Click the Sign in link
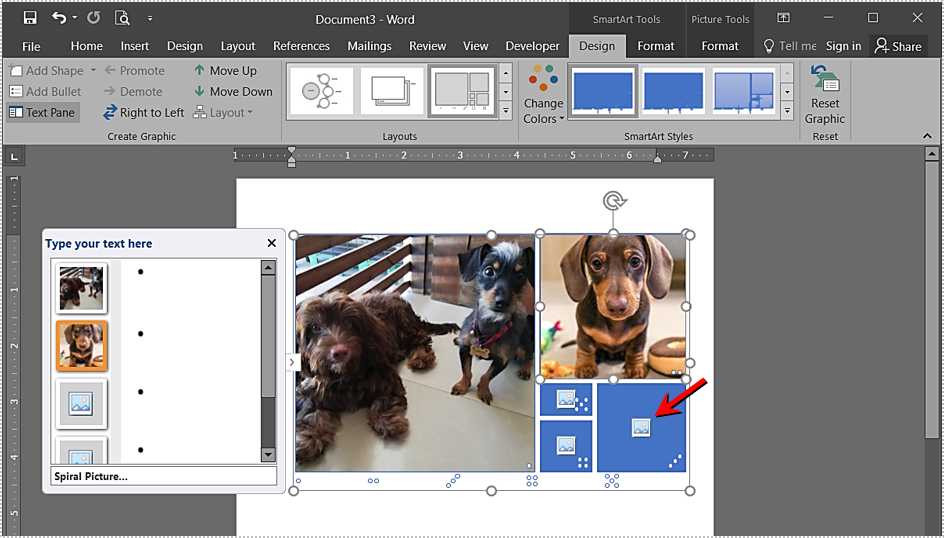 pos(843,46)
